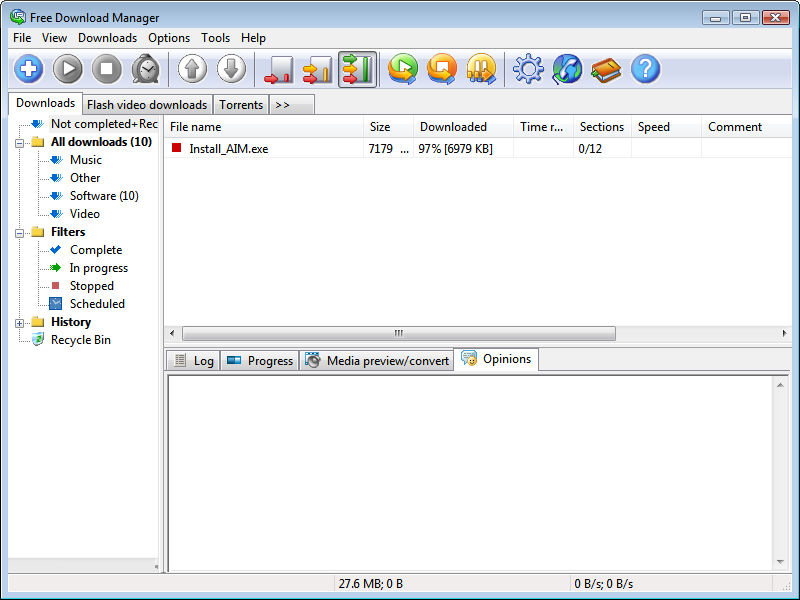Move the download down in the list
Image resolution: width=800 pixels, height=600 pixels.
tap(231, 69)
